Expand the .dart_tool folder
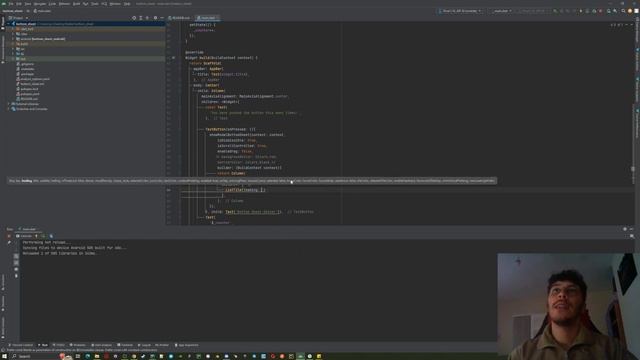Image resolution: width=640 pixels, height=360 pixels. pos(13,29)
